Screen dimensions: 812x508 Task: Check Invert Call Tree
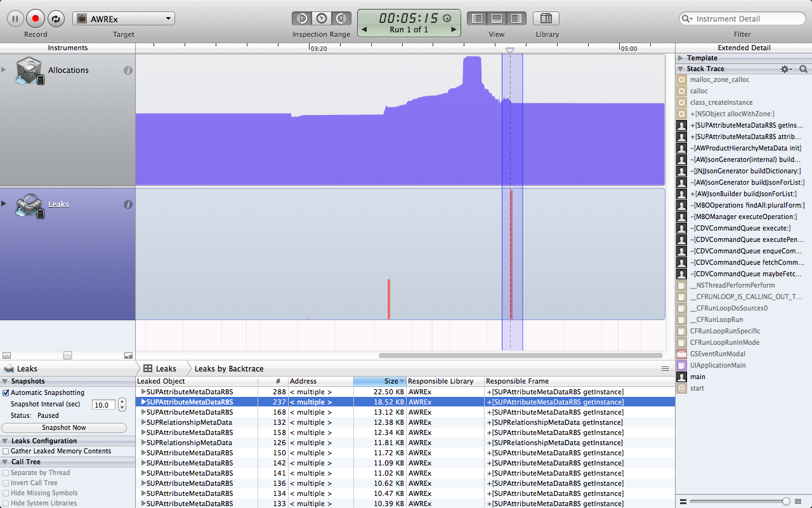[6, 483]
